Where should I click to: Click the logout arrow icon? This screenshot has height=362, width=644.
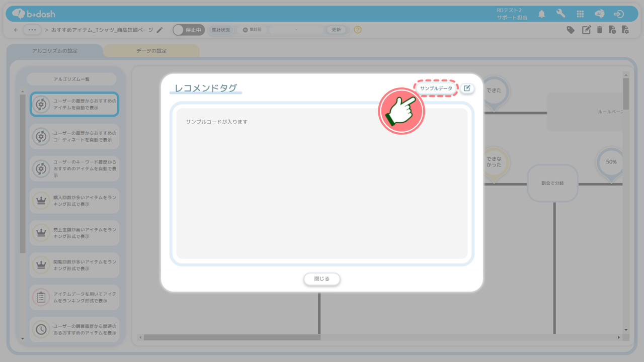(619, 14)
